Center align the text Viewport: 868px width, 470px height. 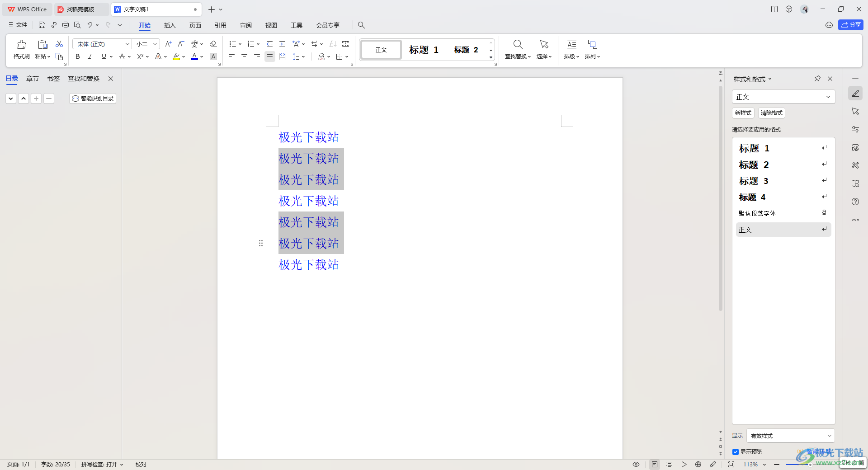[x=244, y=56]
